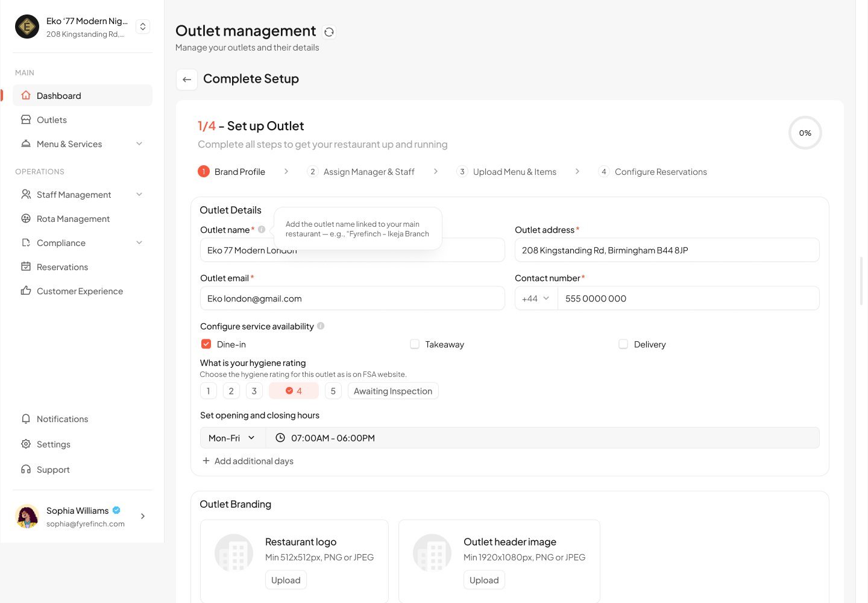Click the Rota Management icon

click(x=26, y=218)
